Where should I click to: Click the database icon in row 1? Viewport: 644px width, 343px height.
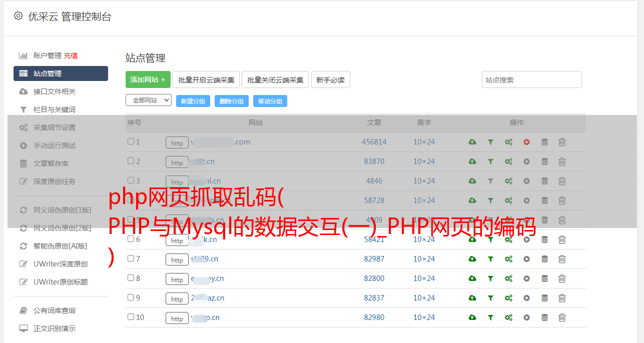click(544, 142)
